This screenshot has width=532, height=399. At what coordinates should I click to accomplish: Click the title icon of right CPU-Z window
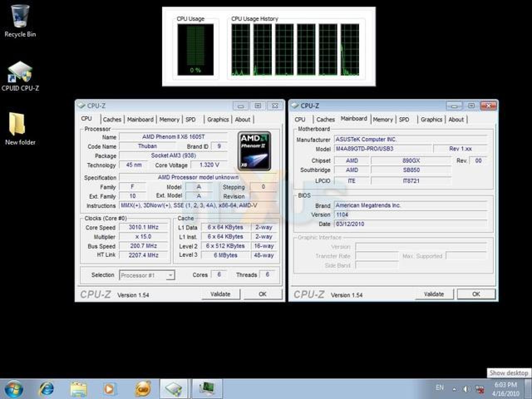[x=295, y=106]
